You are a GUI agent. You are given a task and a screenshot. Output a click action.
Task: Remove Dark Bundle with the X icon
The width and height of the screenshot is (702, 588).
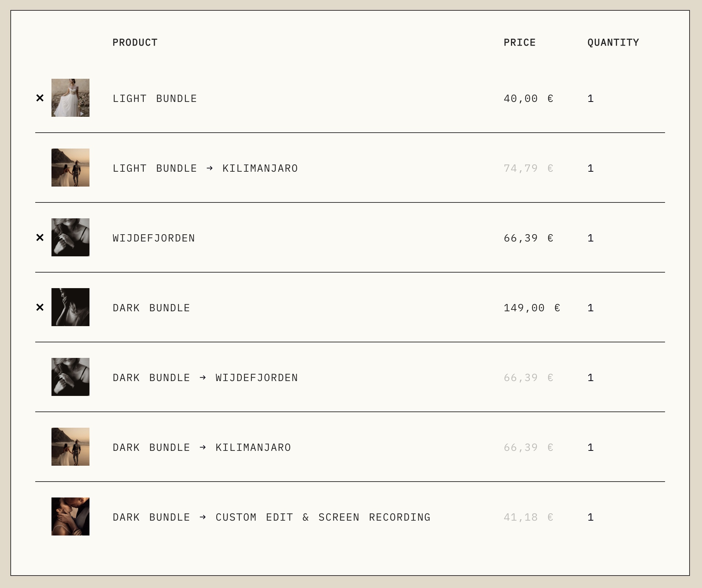pos(40,307)
